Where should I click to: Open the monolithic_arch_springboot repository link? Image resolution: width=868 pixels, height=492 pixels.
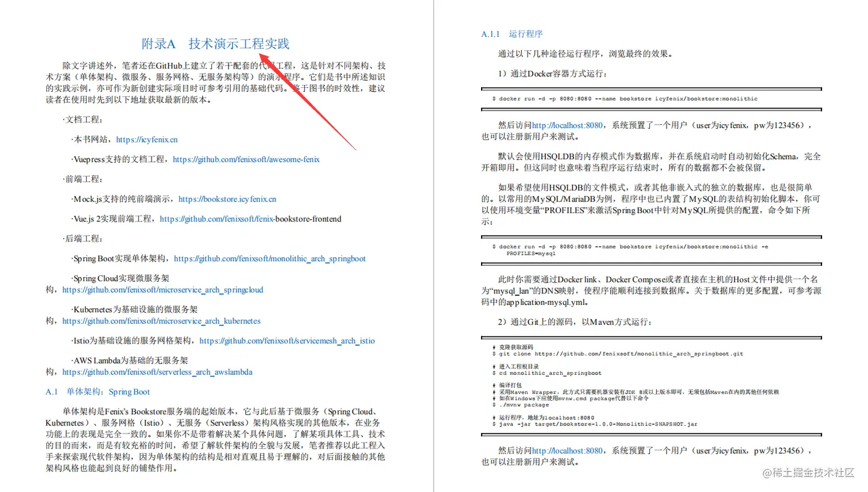270,258
